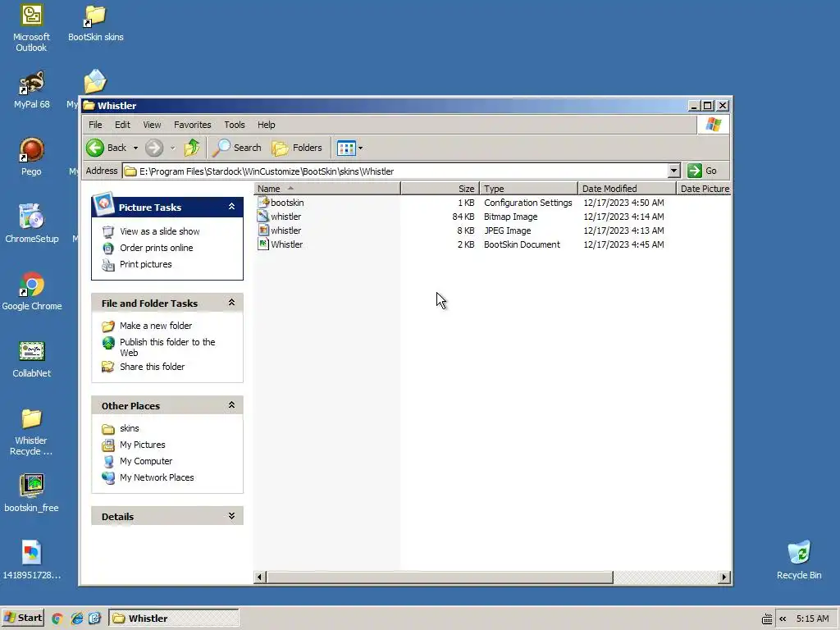Sort by the Name column header
The image size is (840, 630).
point(326,189)
